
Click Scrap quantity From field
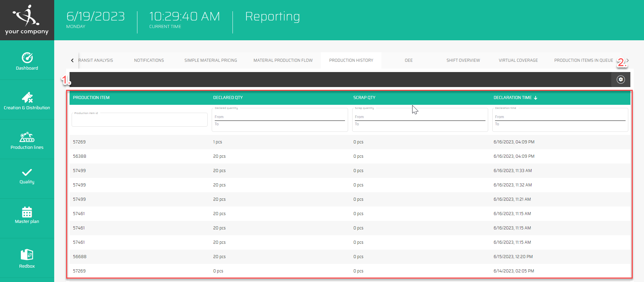(x=420, y=117)
